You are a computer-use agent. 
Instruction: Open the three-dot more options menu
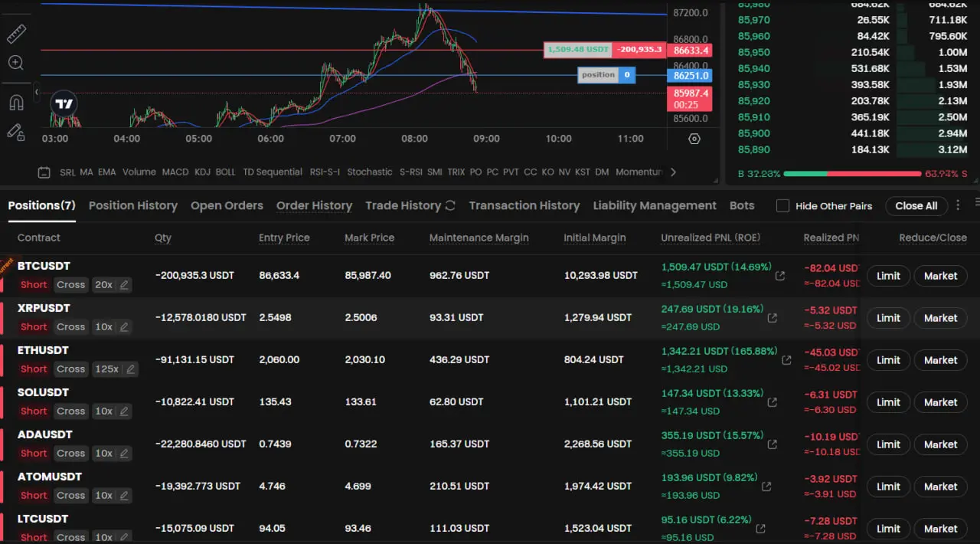(957, 205)
